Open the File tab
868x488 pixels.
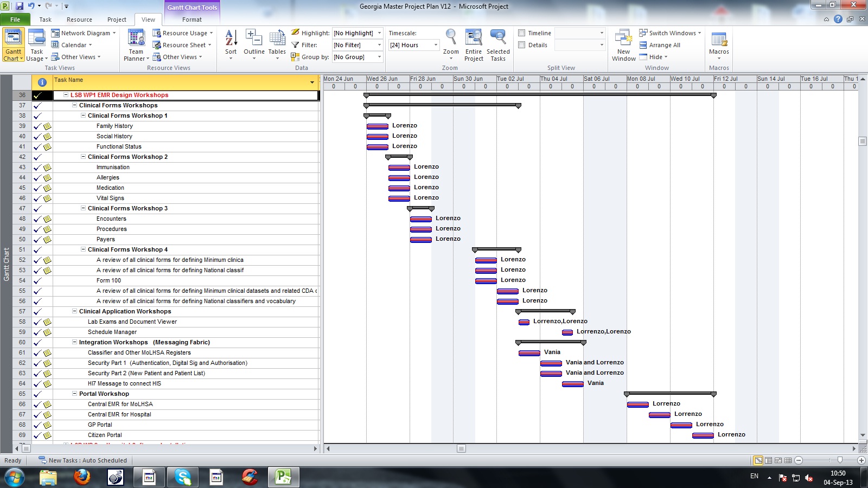[x=15, y=20]
